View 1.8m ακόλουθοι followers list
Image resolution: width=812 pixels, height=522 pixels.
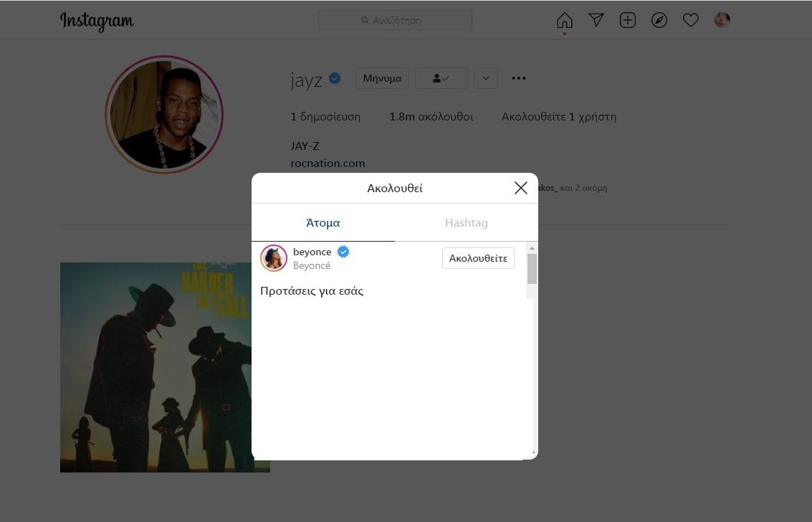point(431,116)
